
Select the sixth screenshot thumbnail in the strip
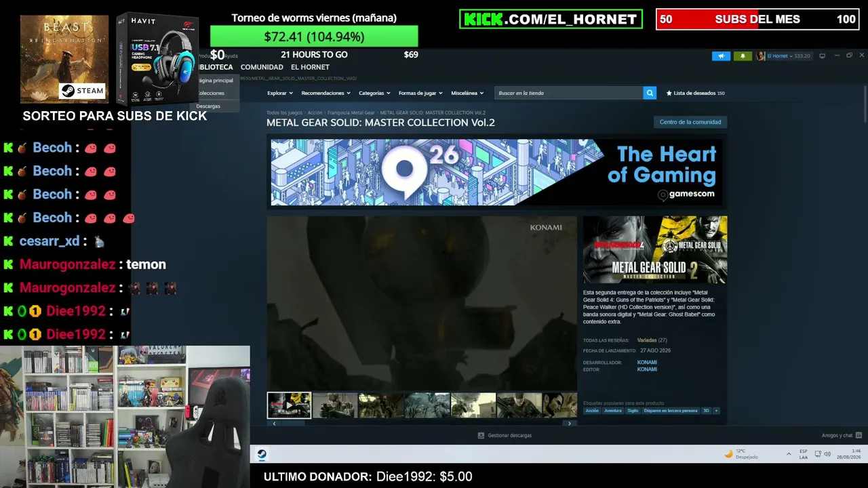pyautogui.click(x=519, y=405)
